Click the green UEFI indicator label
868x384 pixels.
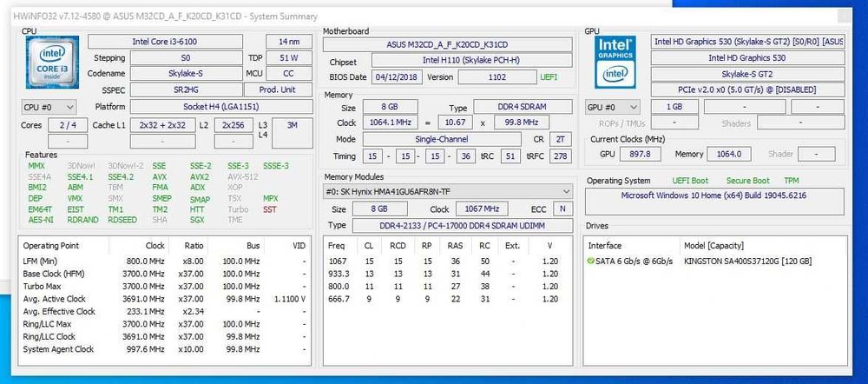[x=549, y=77]
